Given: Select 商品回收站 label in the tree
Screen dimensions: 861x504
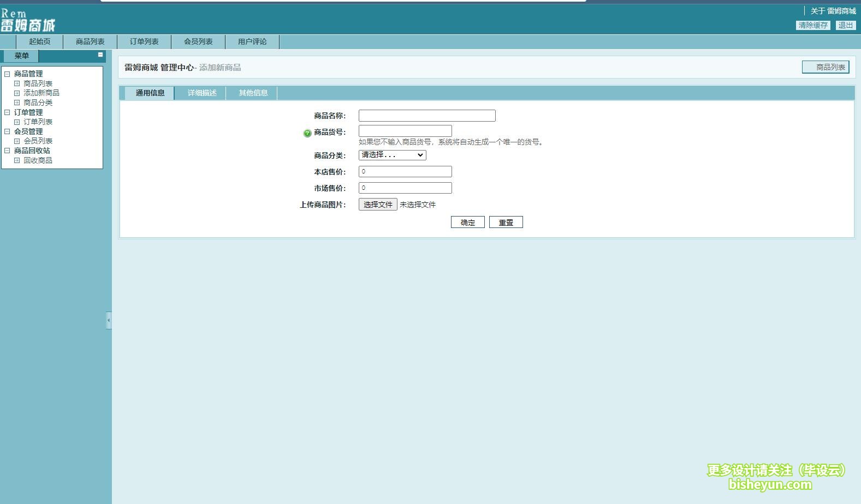Looking at the screenshot, I should pyautogui.click(x=32, y=151).
